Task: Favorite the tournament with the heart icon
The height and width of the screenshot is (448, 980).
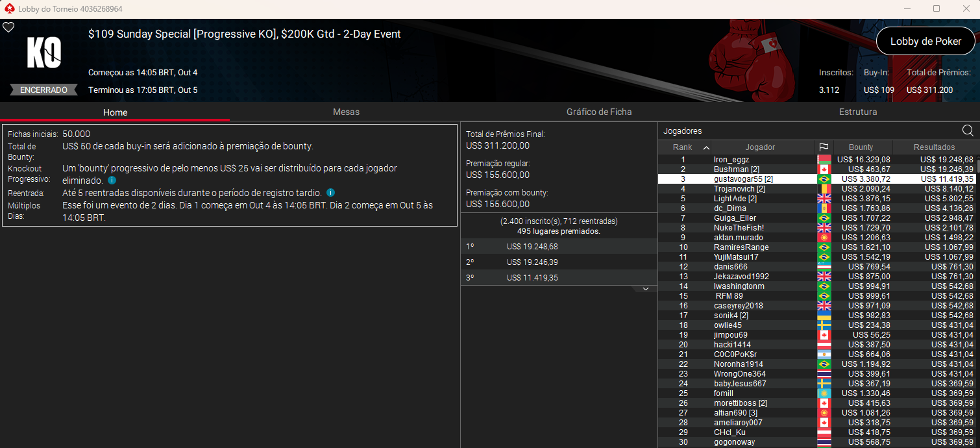Action: [x=8, y=27]
